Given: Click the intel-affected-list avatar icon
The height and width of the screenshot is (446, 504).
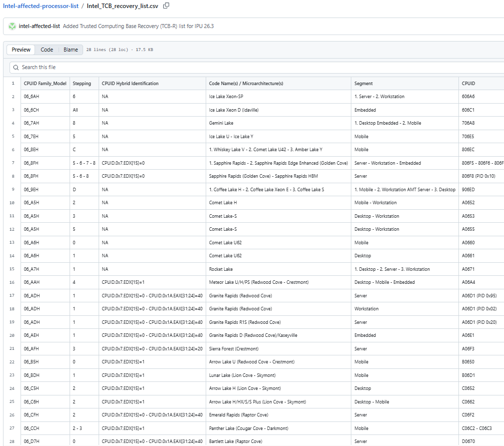Looking at the screenshot, I should click(x=12, y=26).
